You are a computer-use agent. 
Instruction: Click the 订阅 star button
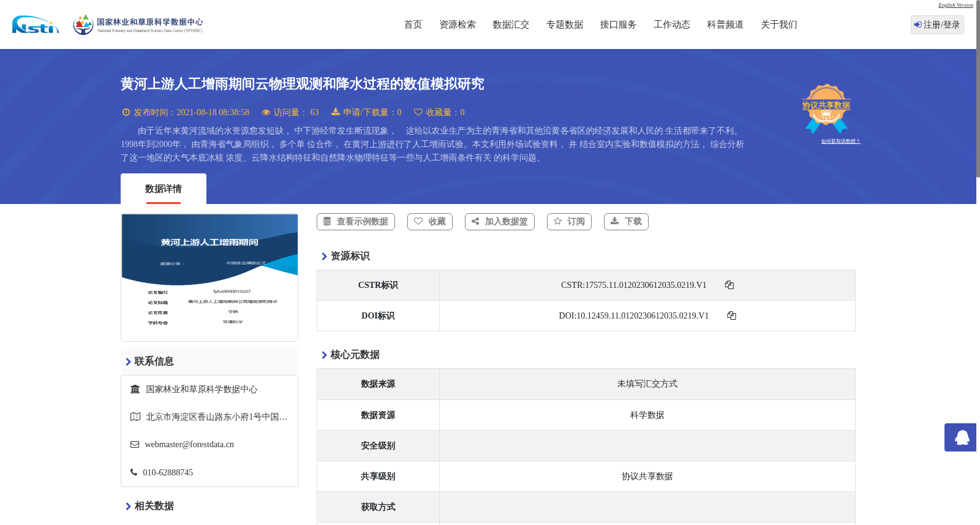coord(569,222)
